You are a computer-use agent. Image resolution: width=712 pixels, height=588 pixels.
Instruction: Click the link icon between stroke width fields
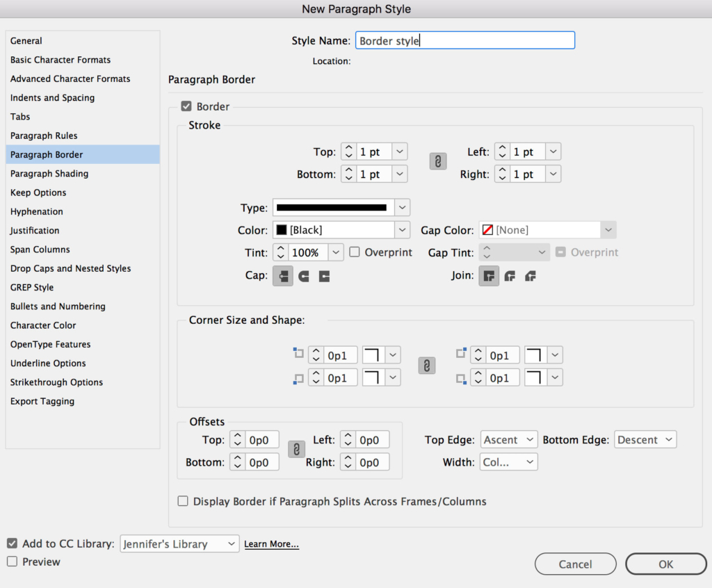point(437,161)
